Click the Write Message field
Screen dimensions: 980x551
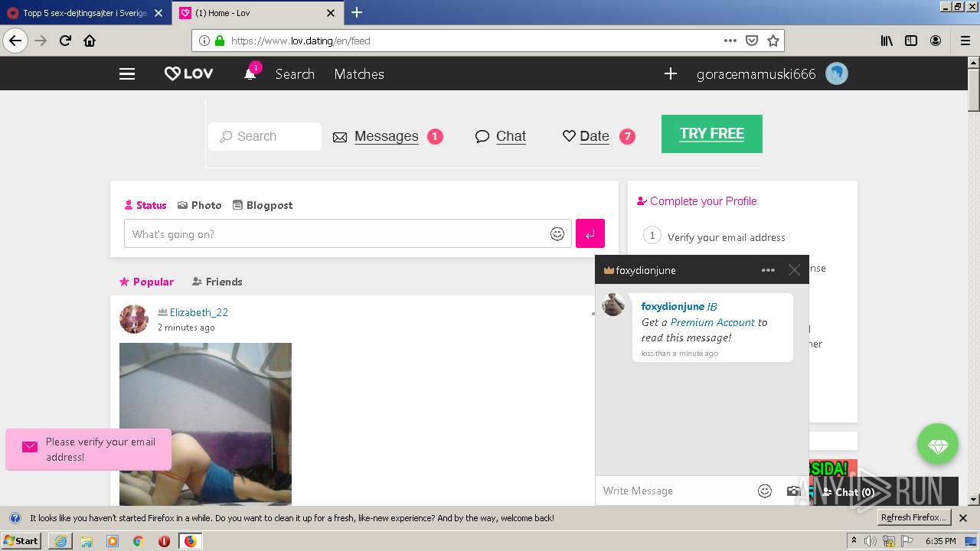[674, 491]
